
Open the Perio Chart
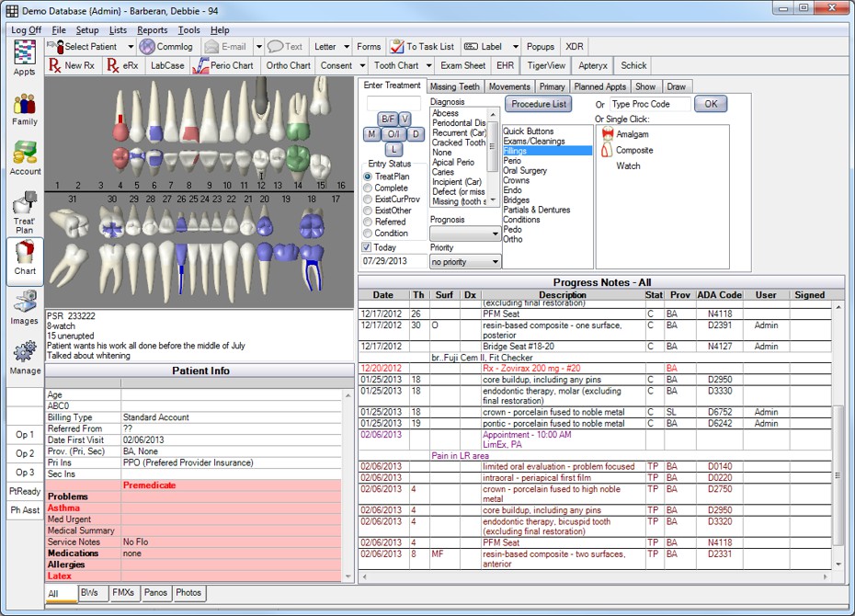tap(224, 65)
